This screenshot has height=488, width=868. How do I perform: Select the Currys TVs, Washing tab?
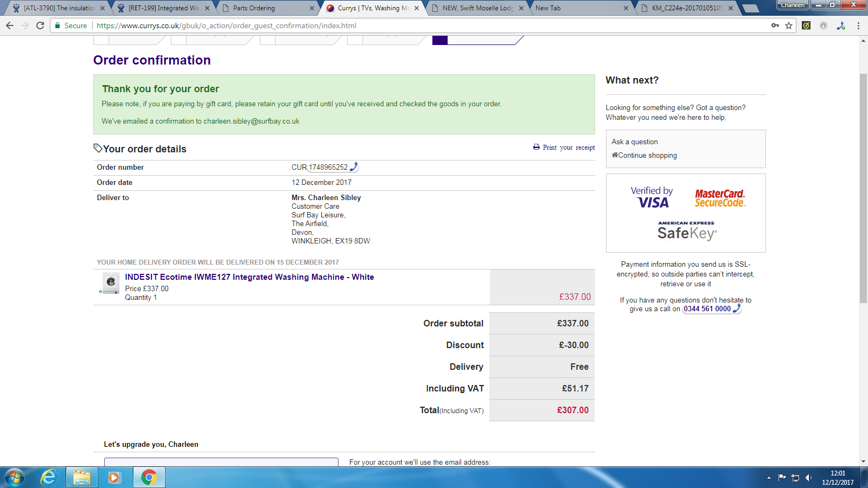pos(374,8)
